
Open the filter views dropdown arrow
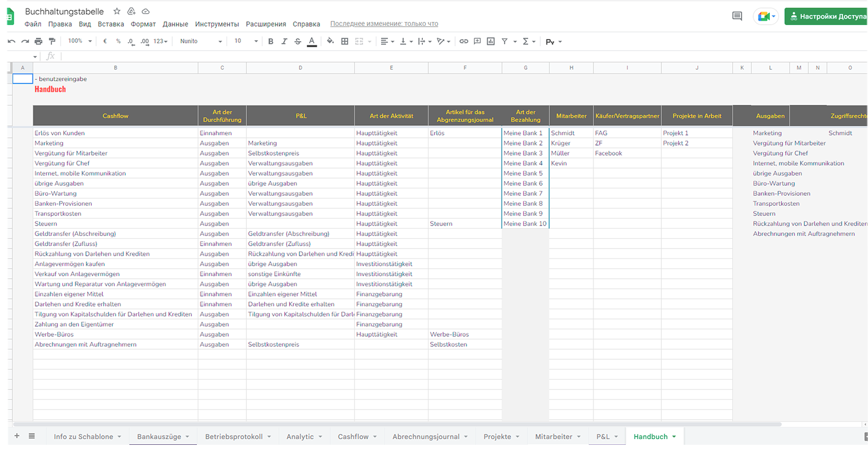click(x=515, y=41)
